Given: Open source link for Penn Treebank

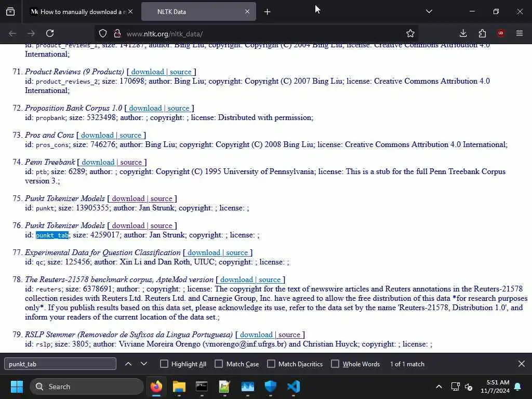Looking at the screenshot, I should [131, 163].
